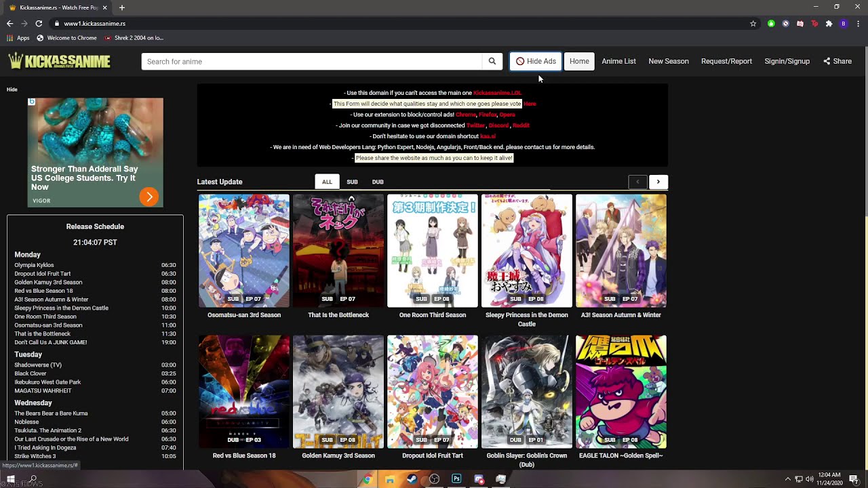This screenshot has height=488, width=868.
Task: Click the search magnifier icon button
Action: (x=492, y=61)
